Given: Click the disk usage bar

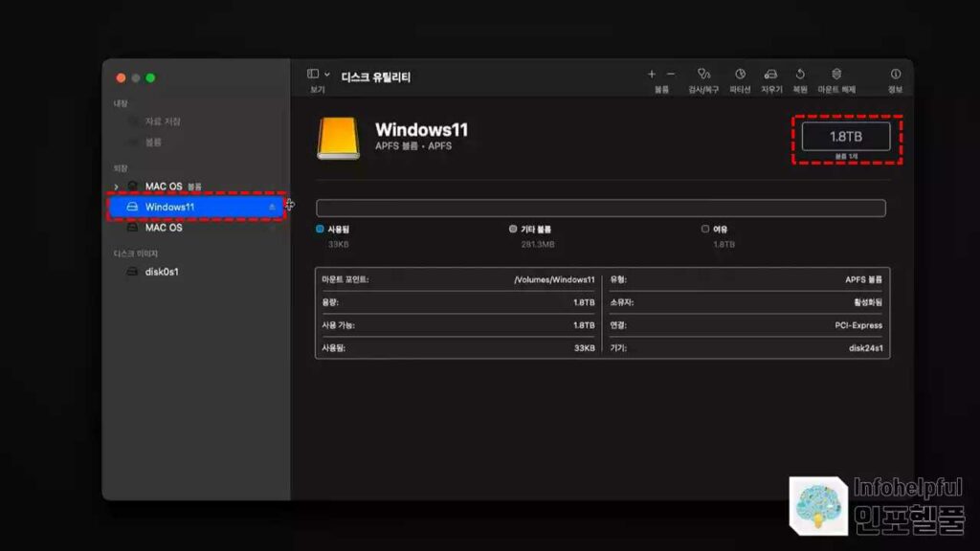Looking at the screenshot, I should point(601,208).
